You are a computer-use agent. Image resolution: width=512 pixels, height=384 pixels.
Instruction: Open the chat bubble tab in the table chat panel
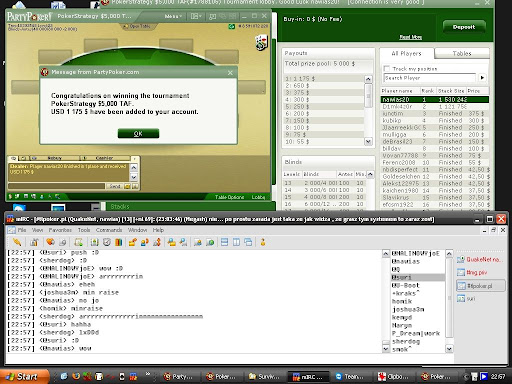click(x=14, y=158)
